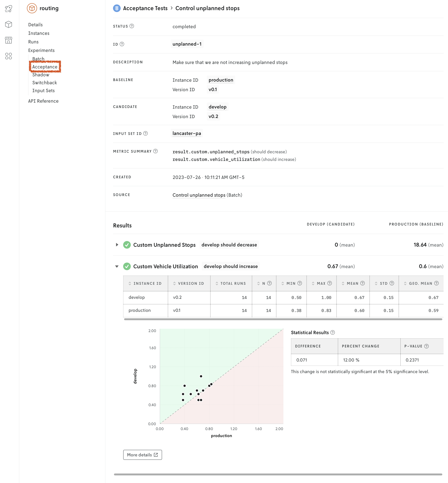This screenshot has height=483, width=448.
Task: Open candidate develop instance link
Action: click(218, 107)
